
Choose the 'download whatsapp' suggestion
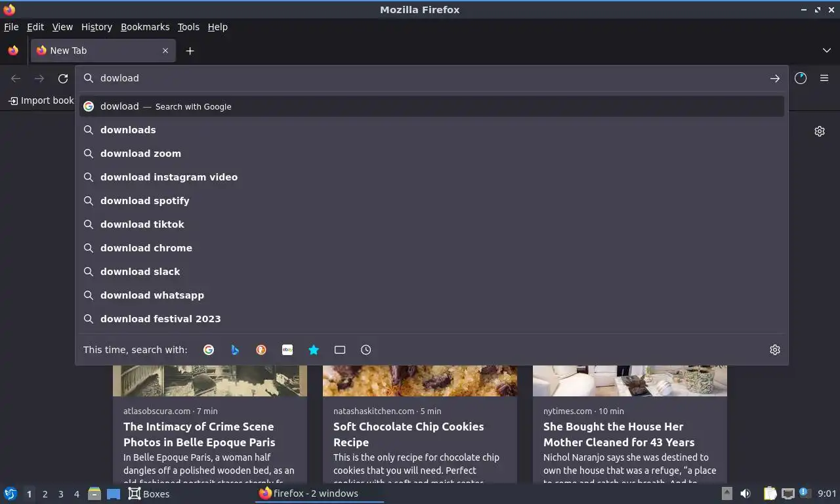pos(432,295)
